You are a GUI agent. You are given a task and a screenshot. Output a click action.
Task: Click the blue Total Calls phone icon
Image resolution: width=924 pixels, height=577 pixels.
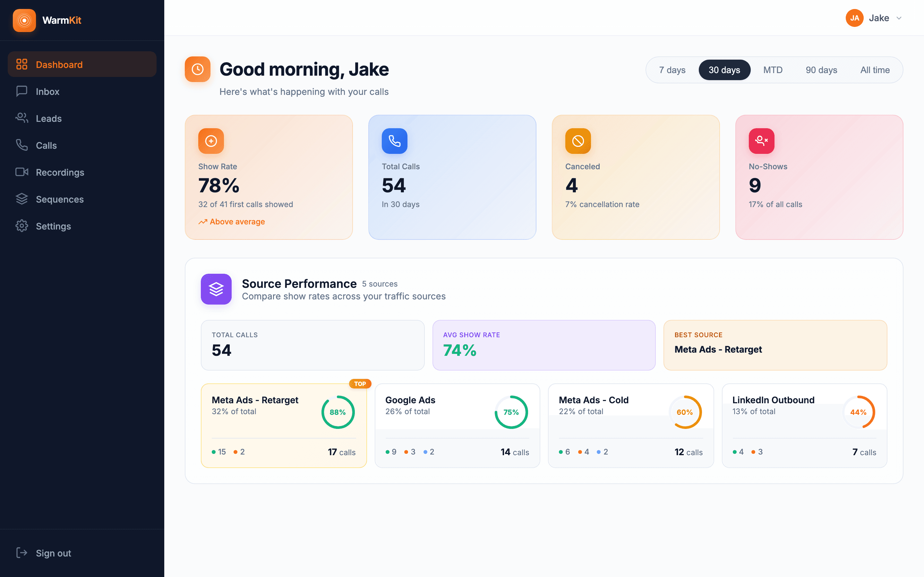394,141
